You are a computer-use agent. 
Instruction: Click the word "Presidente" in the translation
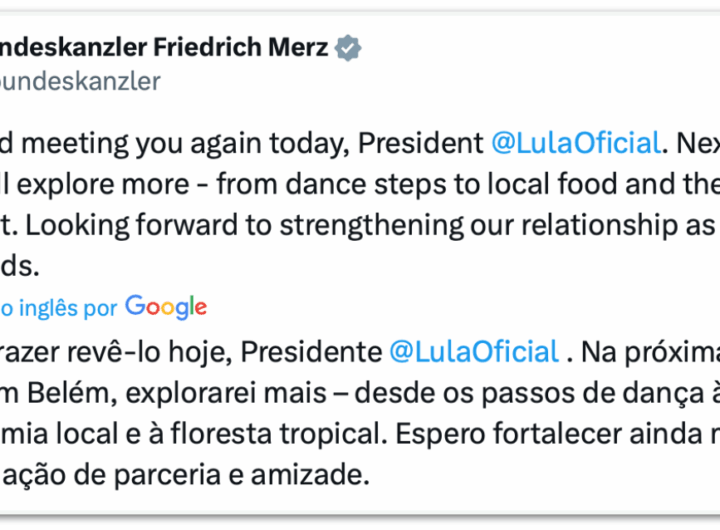312,352
